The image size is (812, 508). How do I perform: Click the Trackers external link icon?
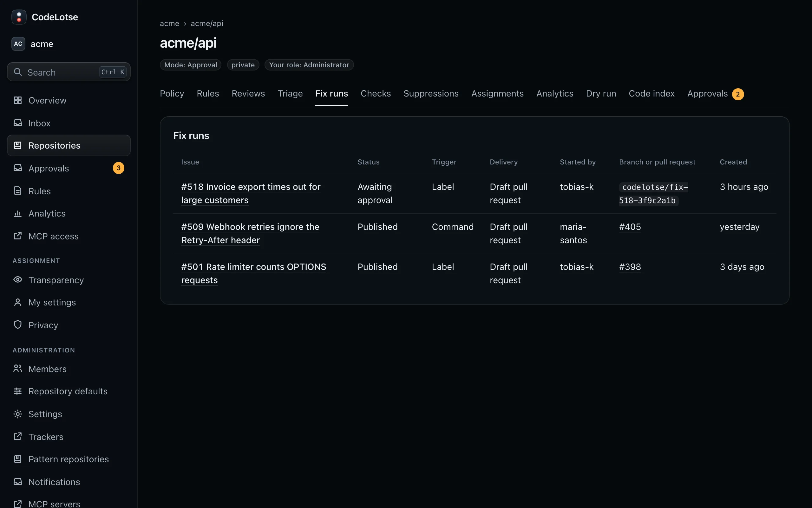18,437
